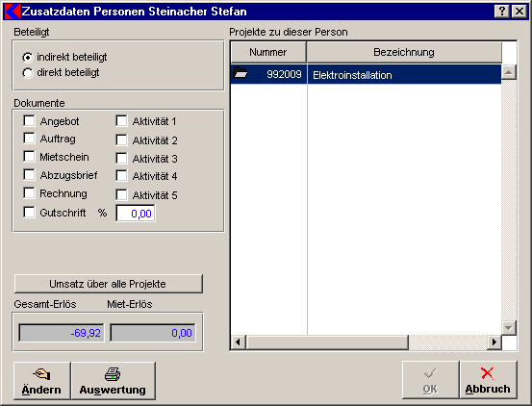Click the question mark help icon in title bar
The height and width of the screenshot is (406, 532).
pos(502,12)
